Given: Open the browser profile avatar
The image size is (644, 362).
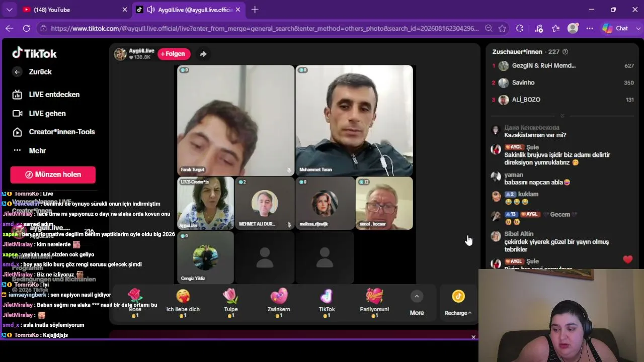Looking at the screenshot, I should click(x=573, y=29).
